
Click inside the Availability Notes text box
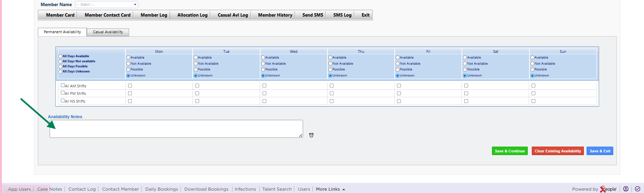(x=176, y=129)
